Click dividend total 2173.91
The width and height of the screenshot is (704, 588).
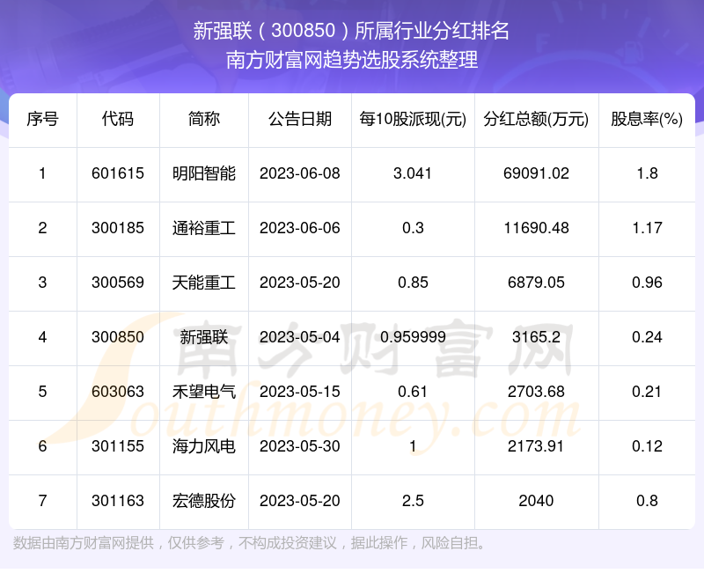(x=536, y=446)
